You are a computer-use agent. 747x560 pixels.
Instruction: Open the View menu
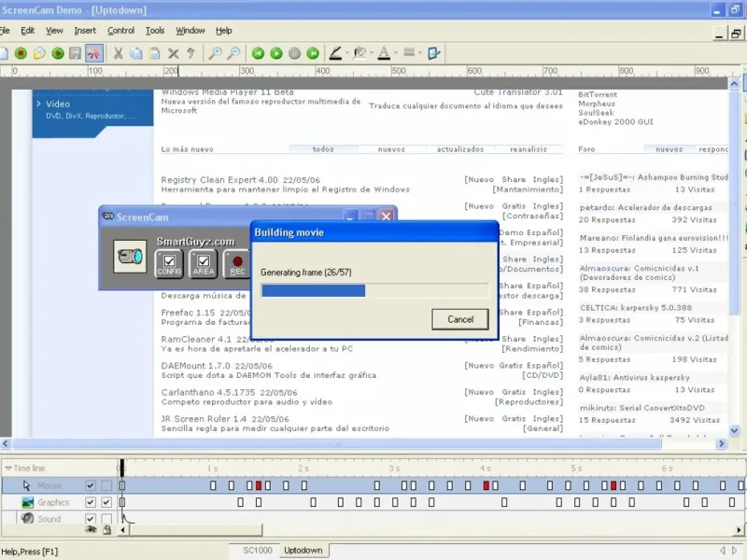tap(54, 31)
